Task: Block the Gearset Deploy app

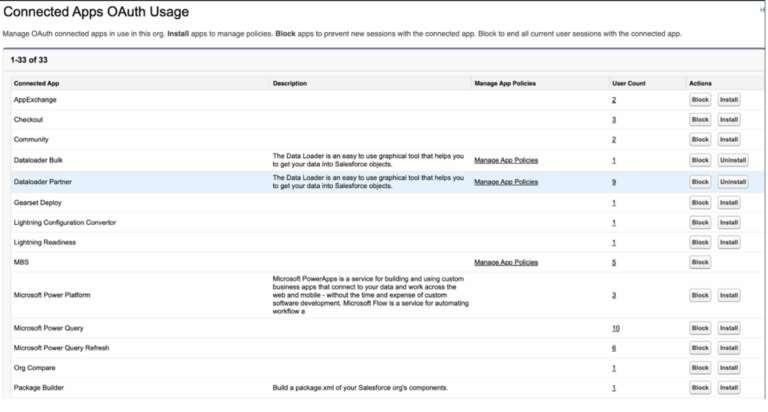Action: point(700,203)
